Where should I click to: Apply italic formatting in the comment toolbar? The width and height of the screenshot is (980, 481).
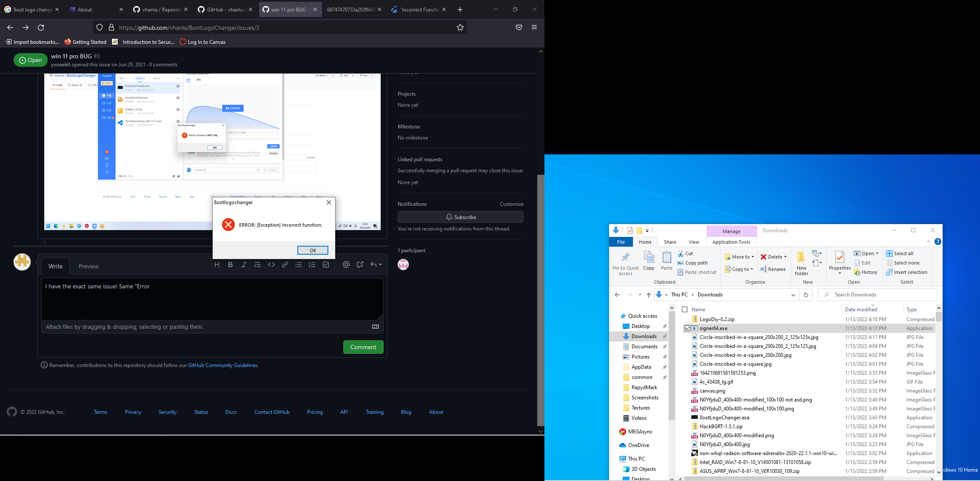tap(244, 264)
